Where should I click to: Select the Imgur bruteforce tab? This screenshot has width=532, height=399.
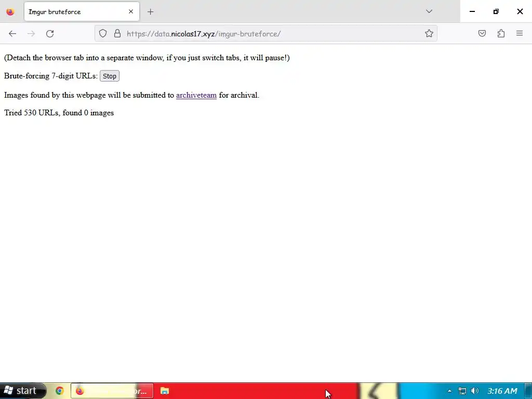click(82, 11)
